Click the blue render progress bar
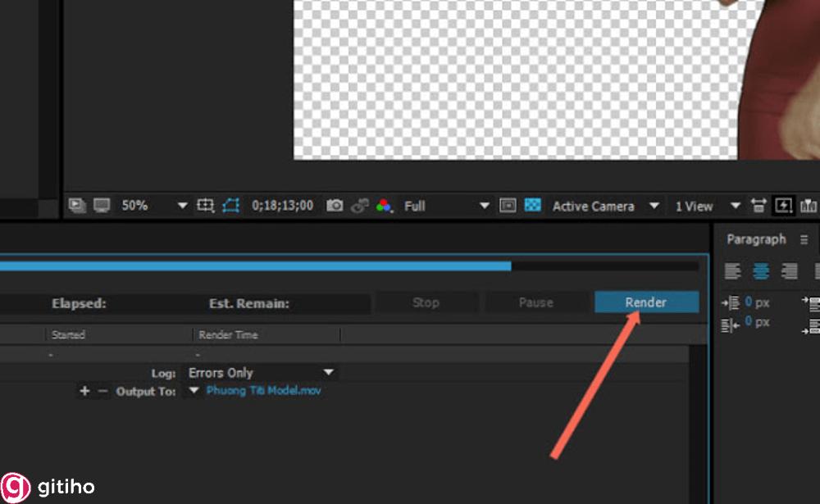The height and width of the screenshot is (504, 820). (x=254, y=266)
